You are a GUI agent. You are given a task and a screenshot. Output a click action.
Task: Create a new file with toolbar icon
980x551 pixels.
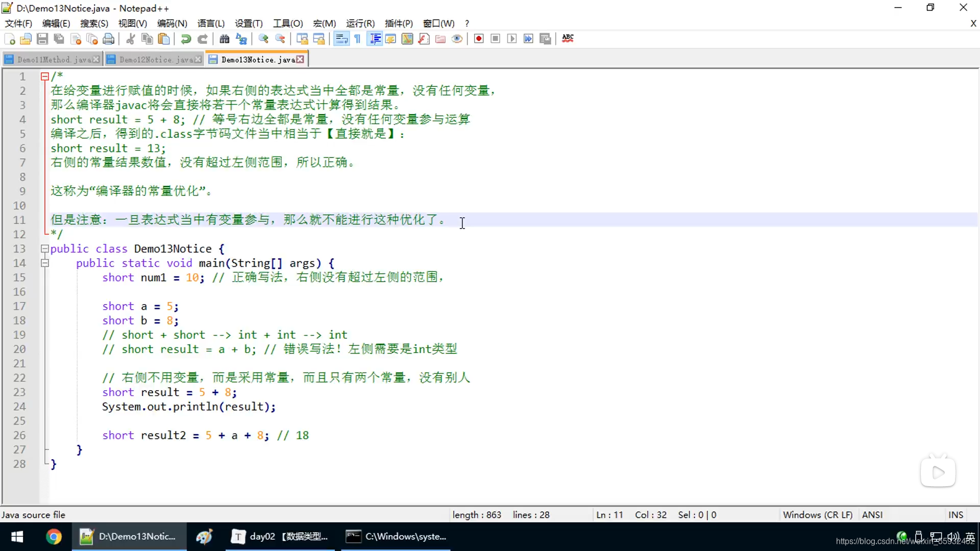pos(9,39)
